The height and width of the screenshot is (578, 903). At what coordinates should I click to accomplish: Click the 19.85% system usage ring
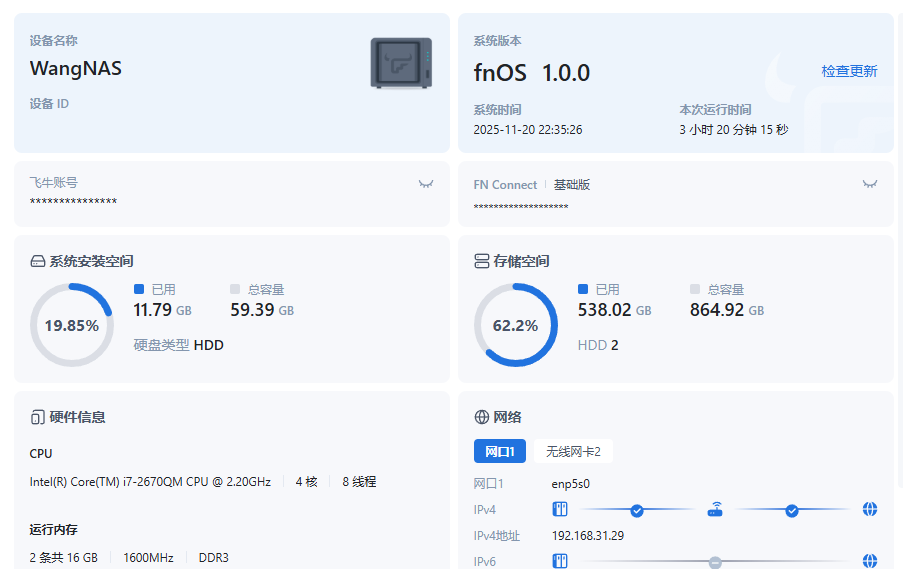pyautogui.click(x=71, y=325)
